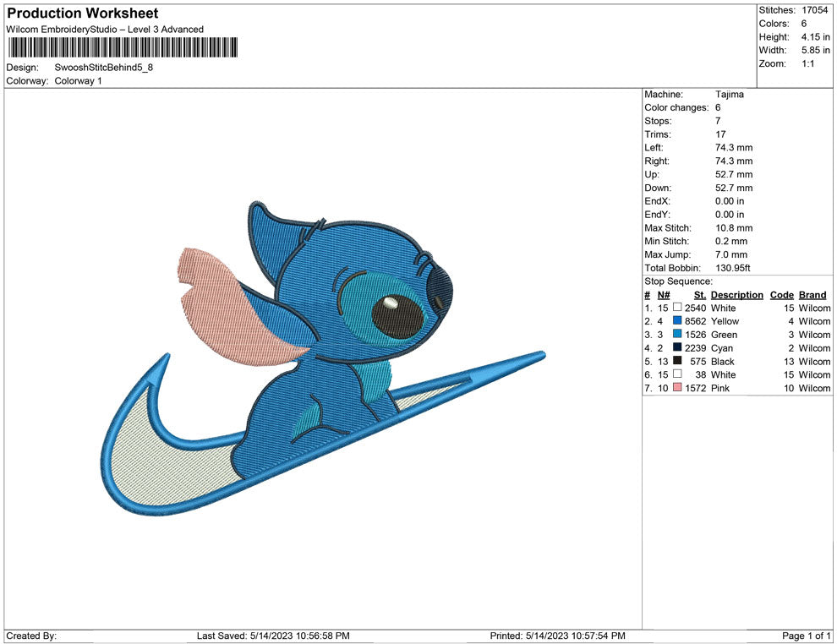Click the Max Stitch value '10.8 mm'

pos(734,228)
